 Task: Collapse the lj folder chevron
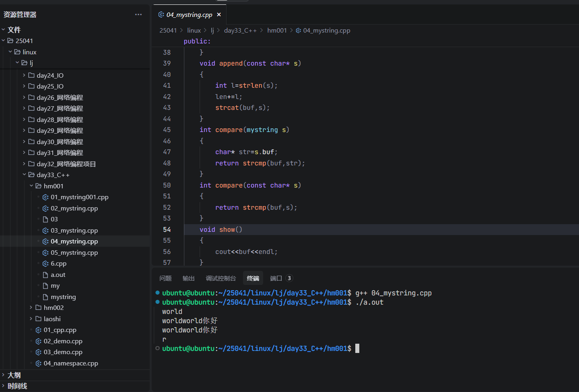pos(17,63)
